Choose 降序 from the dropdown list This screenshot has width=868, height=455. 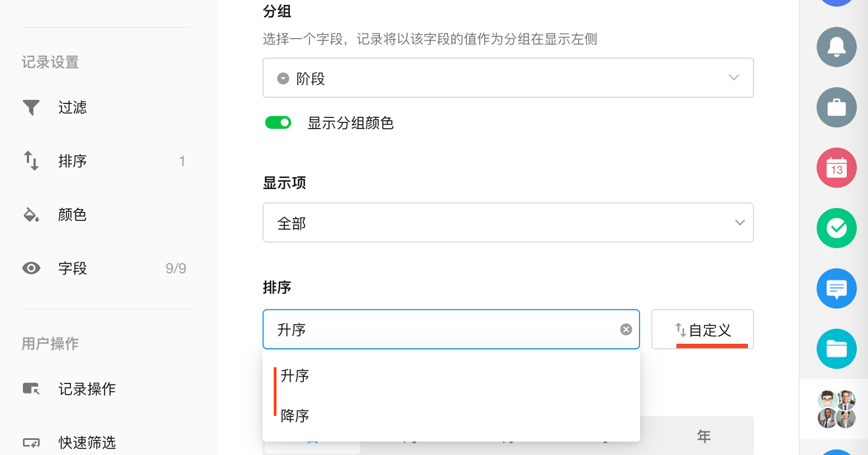(295, 416)
